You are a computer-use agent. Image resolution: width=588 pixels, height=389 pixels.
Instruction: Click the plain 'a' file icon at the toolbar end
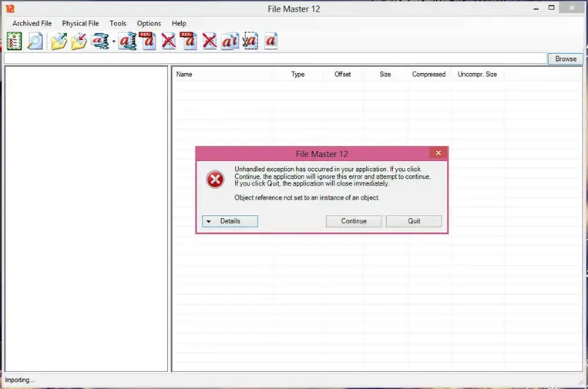(270, 41)
